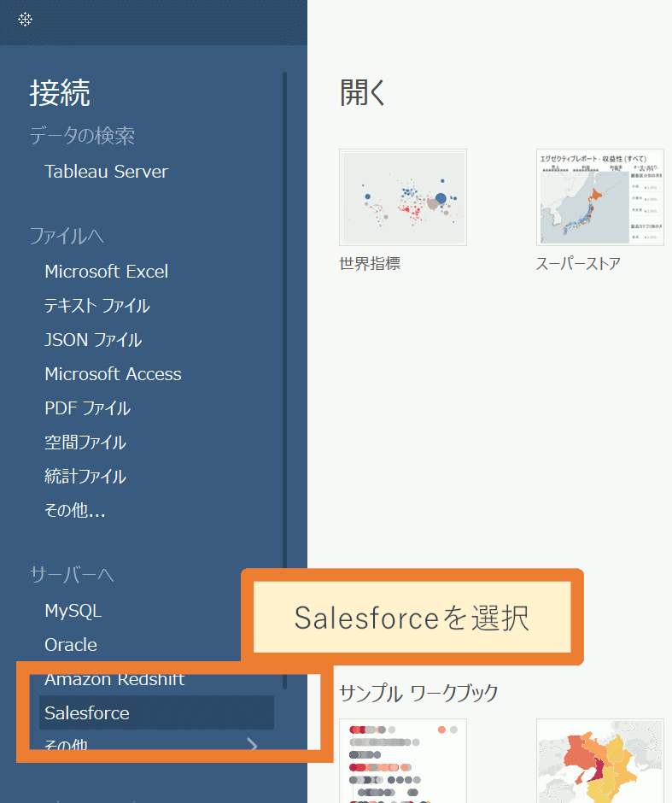Image resolution: width=672 pixels, height=803 pixels.
Task: Open その他... under ファイルへ
Action: pos(75,511)
